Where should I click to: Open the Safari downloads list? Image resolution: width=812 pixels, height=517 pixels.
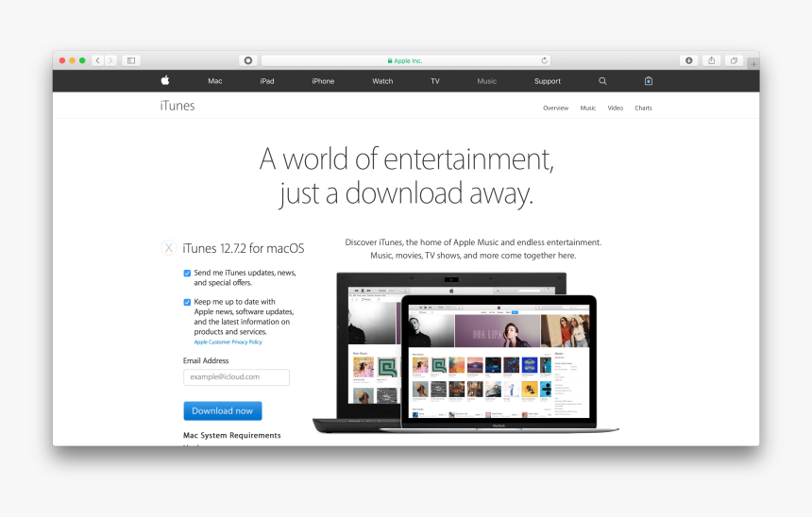click(688, 60)
